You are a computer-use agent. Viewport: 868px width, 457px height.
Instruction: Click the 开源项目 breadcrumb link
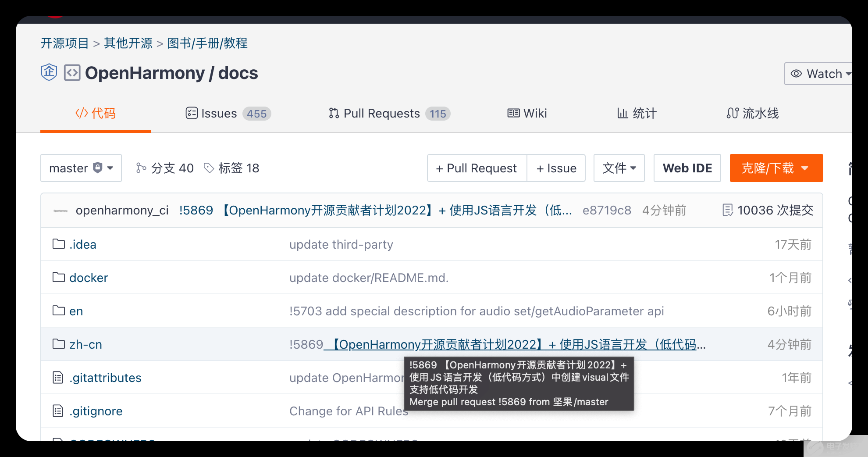[65, 43]
